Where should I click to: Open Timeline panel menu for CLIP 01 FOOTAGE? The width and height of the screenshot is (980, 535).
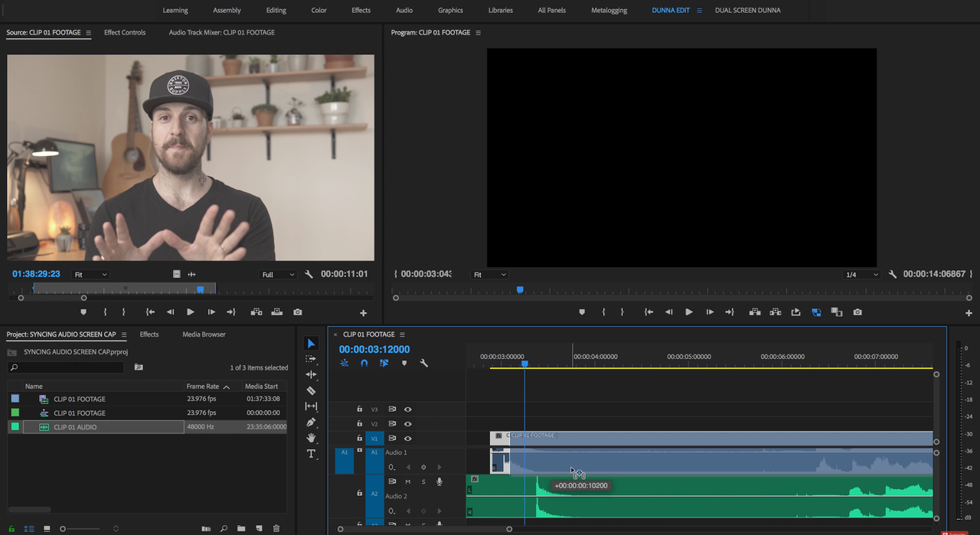coord(402,334)
